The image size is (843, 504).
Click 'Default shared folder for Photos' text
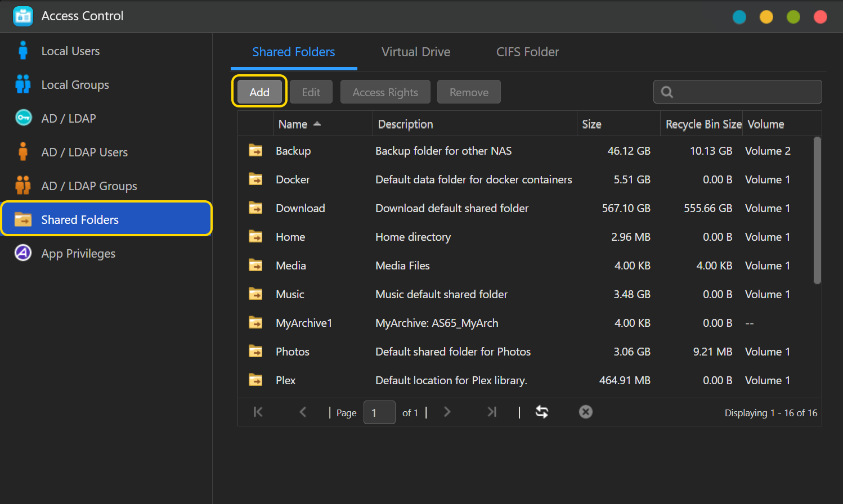pos(453,352)
